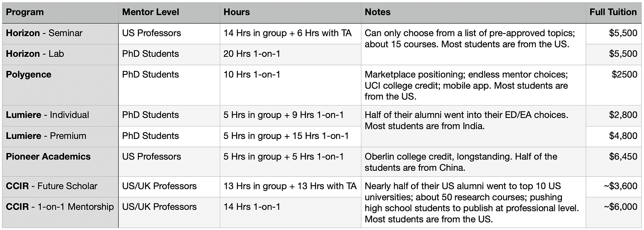This screenshot has width=644, height=230.
Task: Select the CCIR - Future Scholar cell
Action: point(60,186)
